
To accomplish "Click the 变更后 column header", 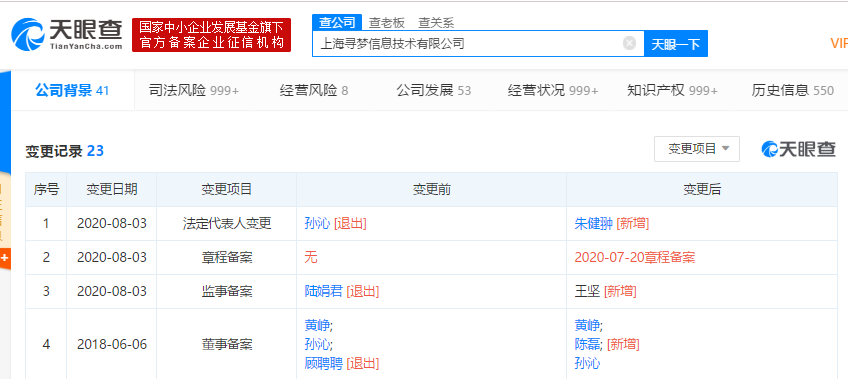I will click(x=702, y=189).
